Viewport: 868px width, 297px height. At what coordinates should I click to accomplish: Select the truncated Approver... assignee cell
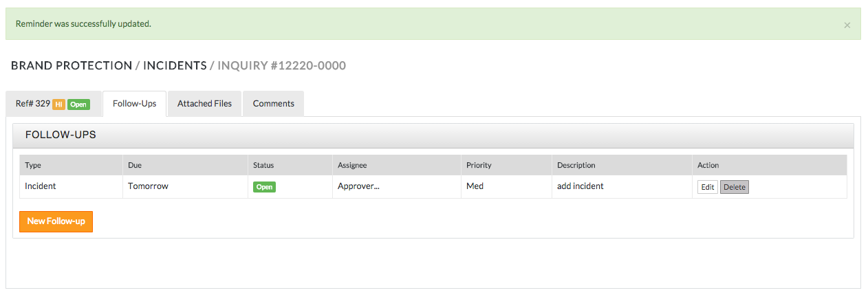(358, 186)
